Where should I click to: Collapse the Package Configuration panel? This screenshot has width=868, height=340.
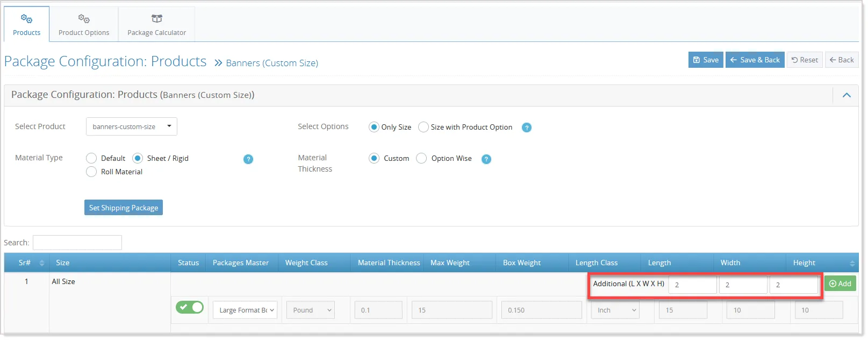pyautogui.click(x=847, y=95)
